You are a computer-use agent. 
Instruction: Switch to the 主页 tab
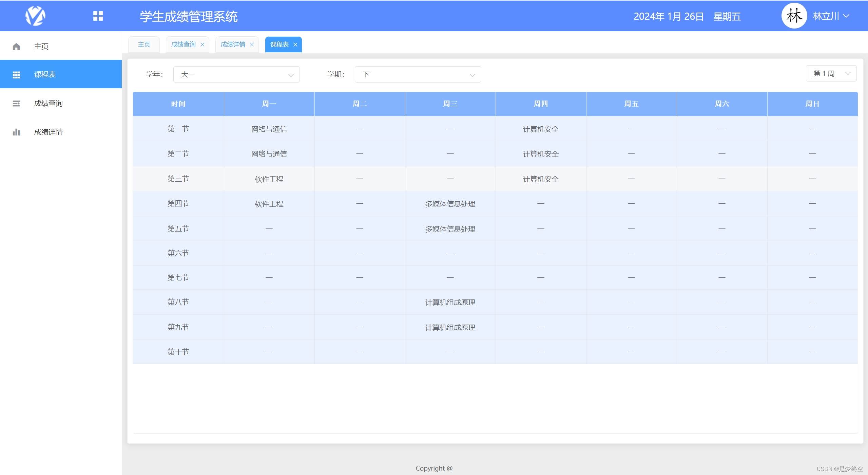144,44
